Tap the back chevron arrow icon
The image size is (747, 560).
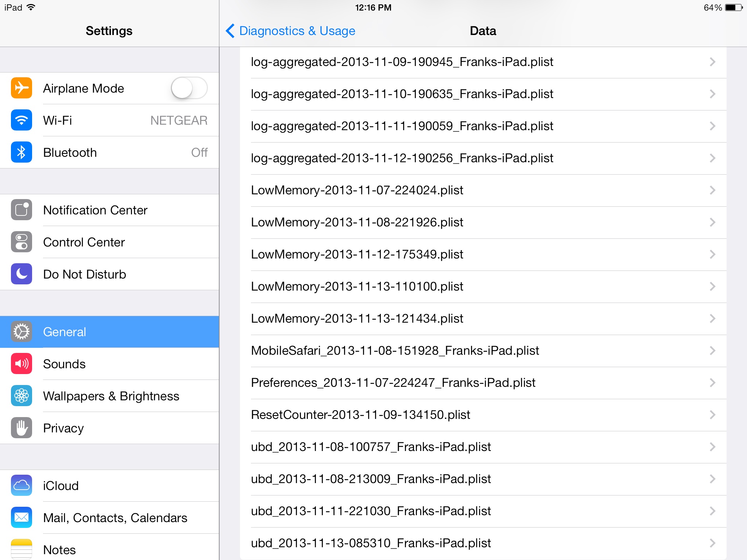[230, 31]
